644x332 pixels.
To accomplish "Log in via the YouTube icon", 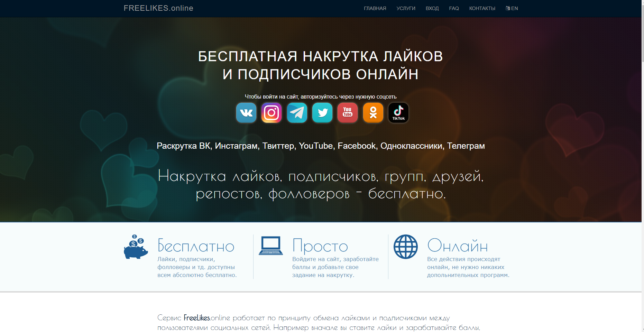I will pyautogui.click(x=348, y=113).
